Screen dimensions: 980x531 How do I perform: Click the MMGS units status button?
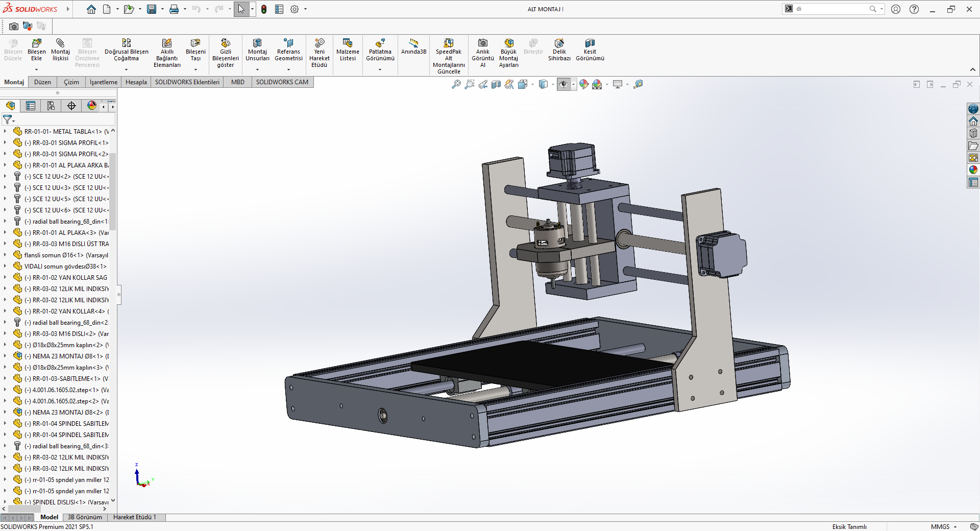tap(943, 526)
